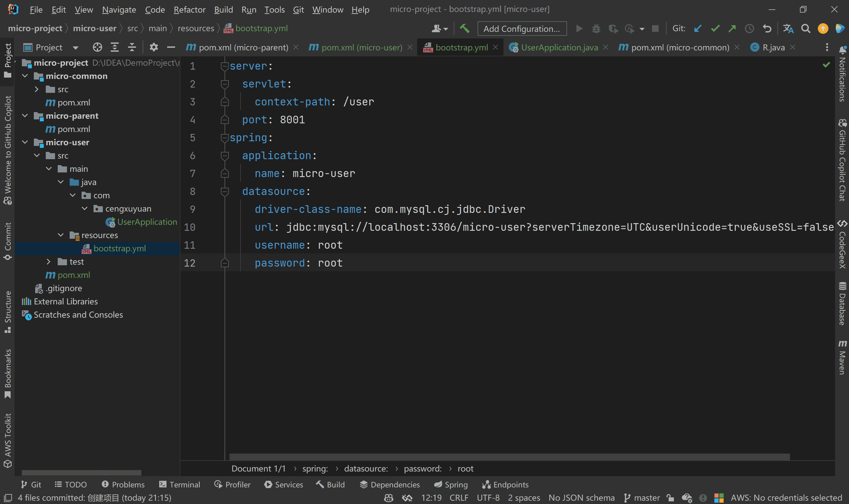The height and width of the screenshot is (504, 849).
Task: Open Project panel settings gear
Action: [154, 47]
